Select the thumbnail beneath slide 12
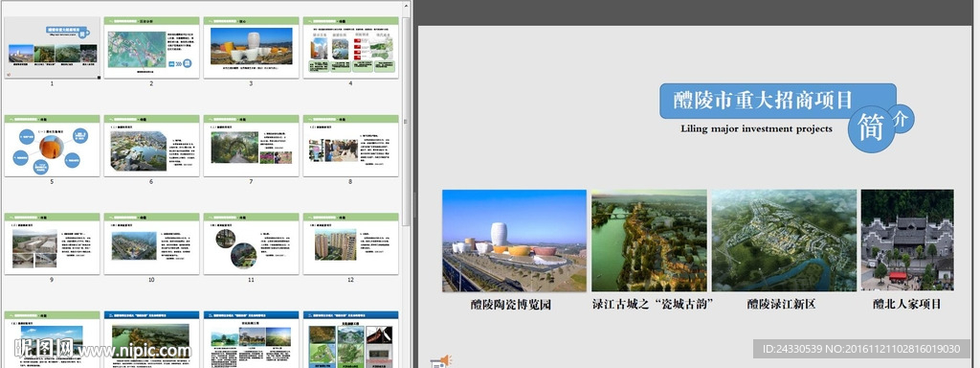The width and height of the screenshot is (980, 368). (350, 340)
